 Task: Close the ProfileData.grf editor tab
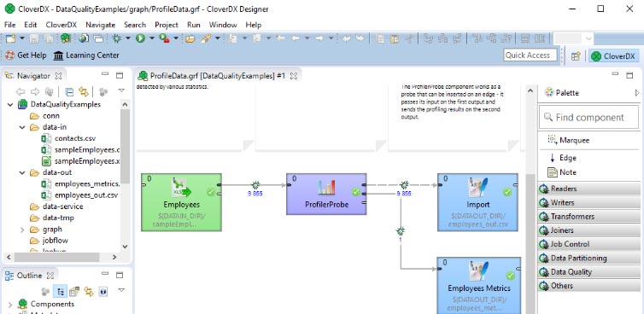point(293,76)
